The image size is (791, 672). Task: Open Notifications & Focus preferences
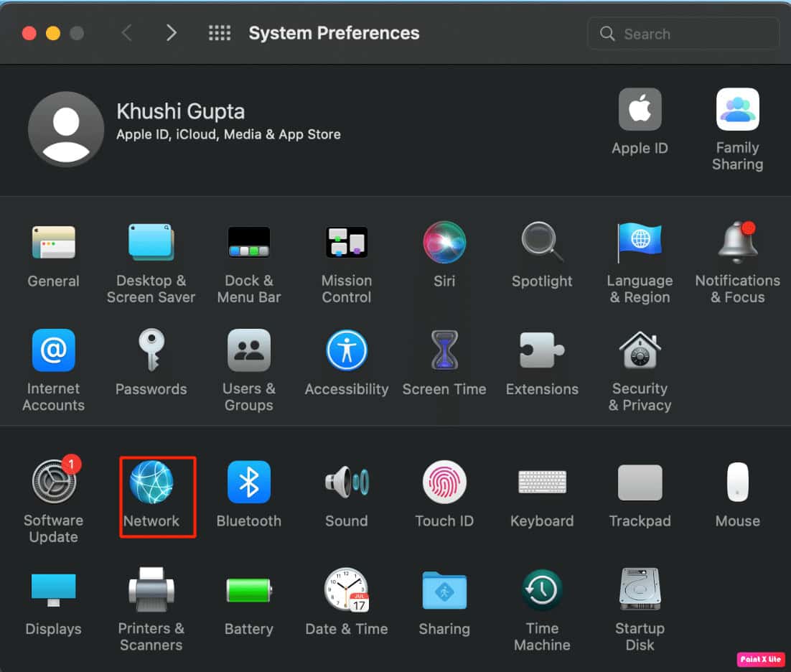(738, 242)
